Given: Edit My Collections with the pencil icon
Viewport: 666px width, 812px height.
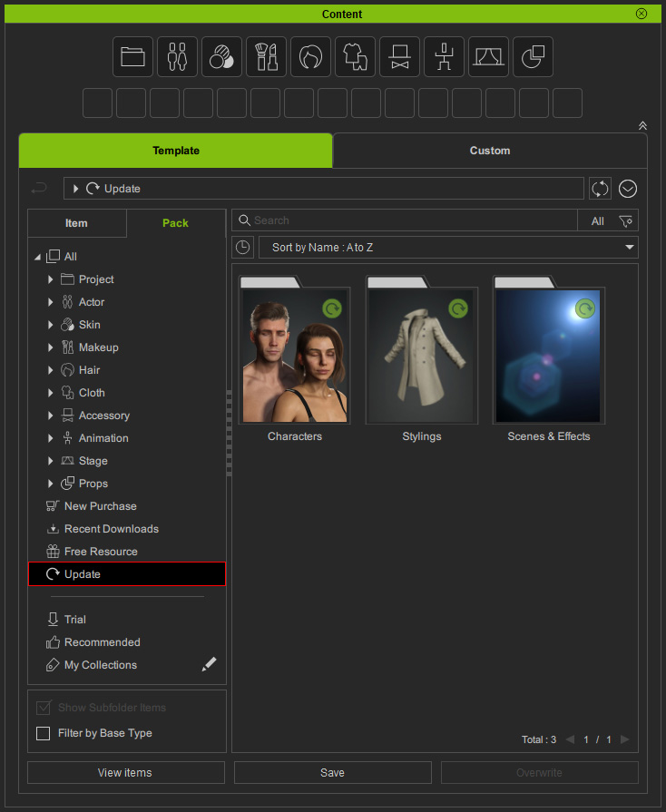Looking at the screenshot, I should [x=209, y=665].
